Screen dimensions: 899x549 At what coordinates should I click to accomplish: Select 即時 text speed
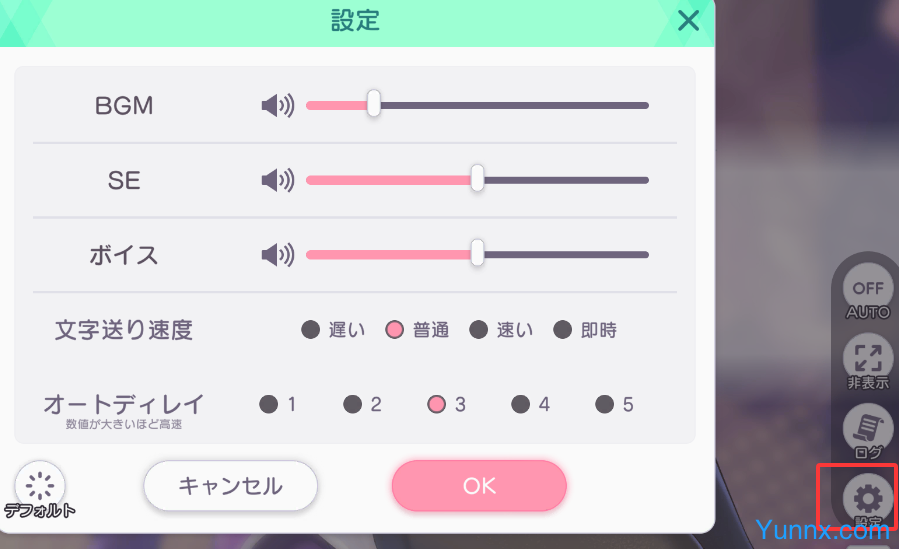[x=563, y=329]
